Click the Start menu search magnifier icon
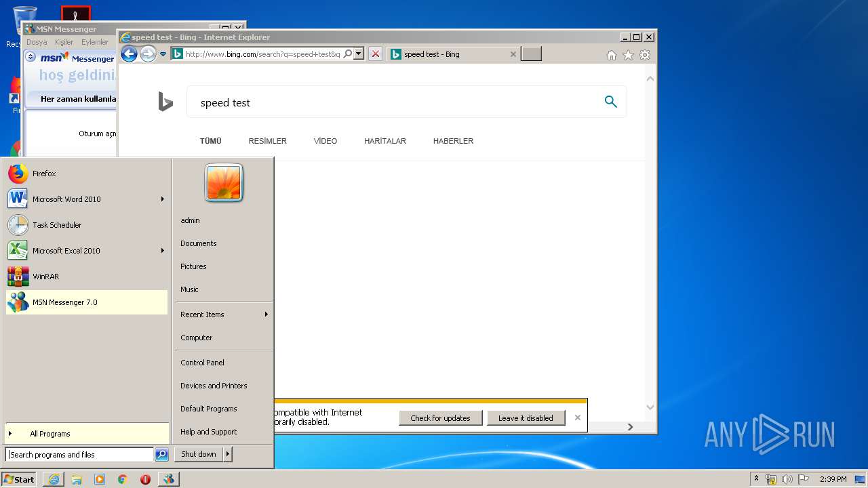 coord(161,455)
